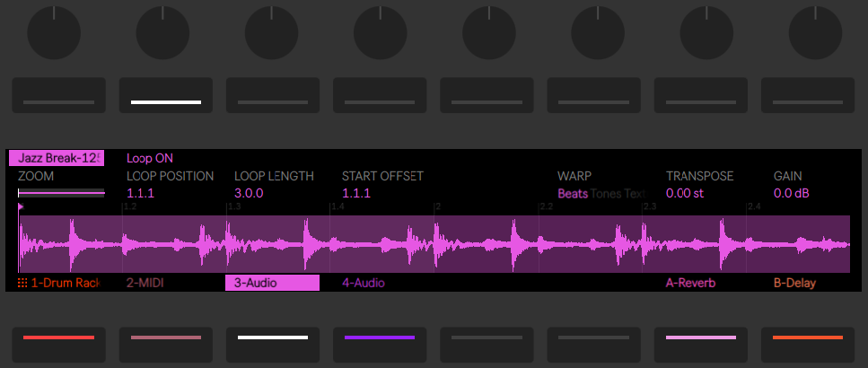Click the LOOP POSITION value 1.1.1
Viewport: 868px width, 368px height.
point(141,194)
